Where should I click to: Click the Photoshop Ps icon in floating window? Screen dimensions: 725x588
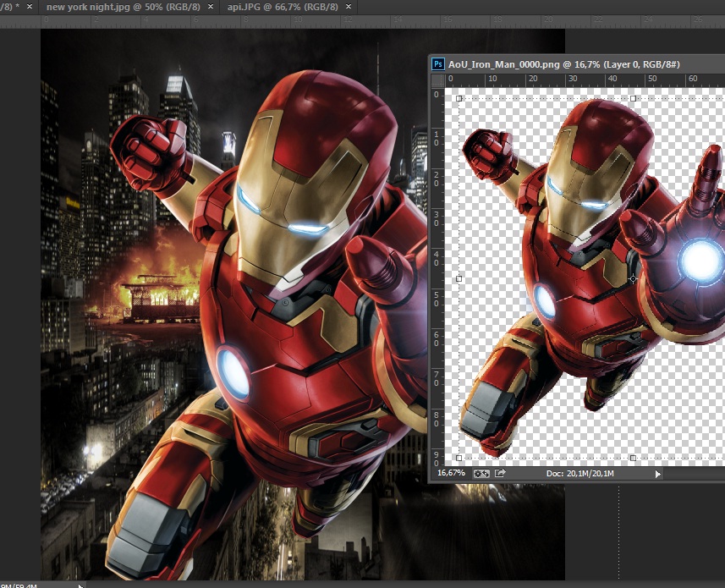(438, 64)
